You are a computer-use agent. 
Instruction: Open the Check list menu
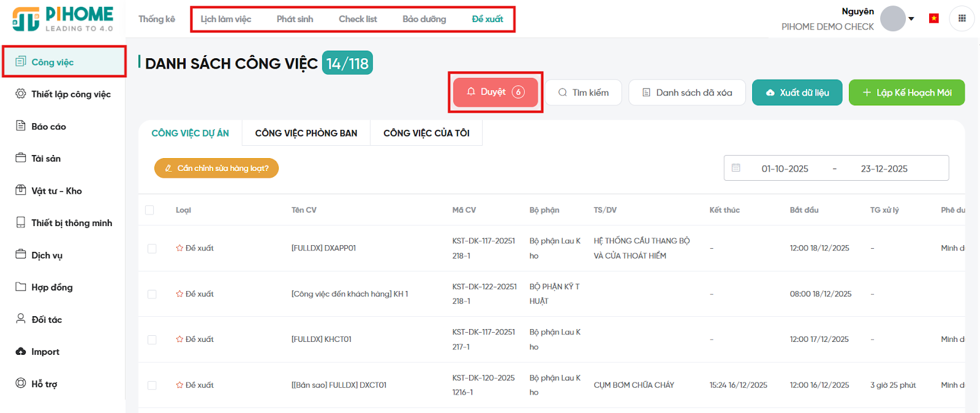(x=358, y=19)
